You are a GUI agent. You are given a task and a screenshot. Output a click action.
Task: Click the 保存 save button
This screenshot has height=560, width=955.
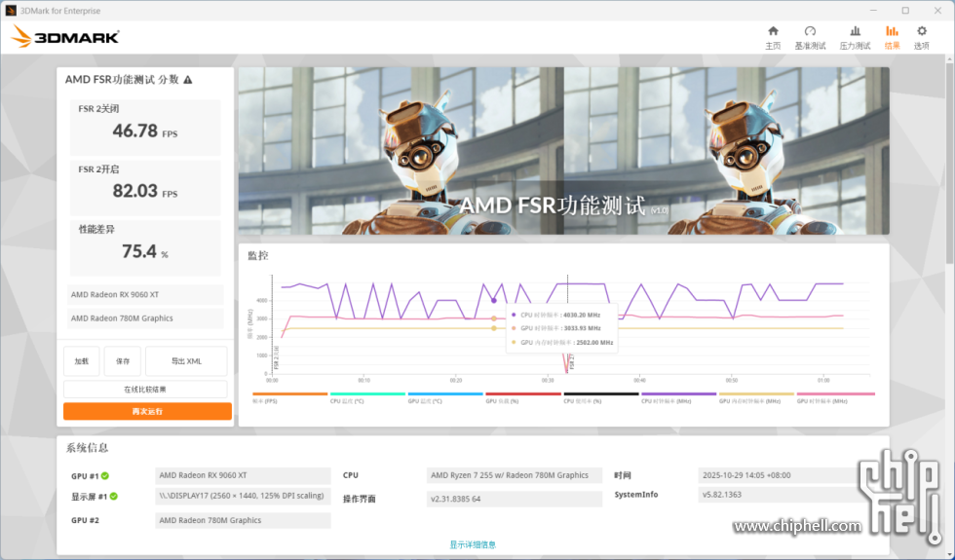point(123,361)
